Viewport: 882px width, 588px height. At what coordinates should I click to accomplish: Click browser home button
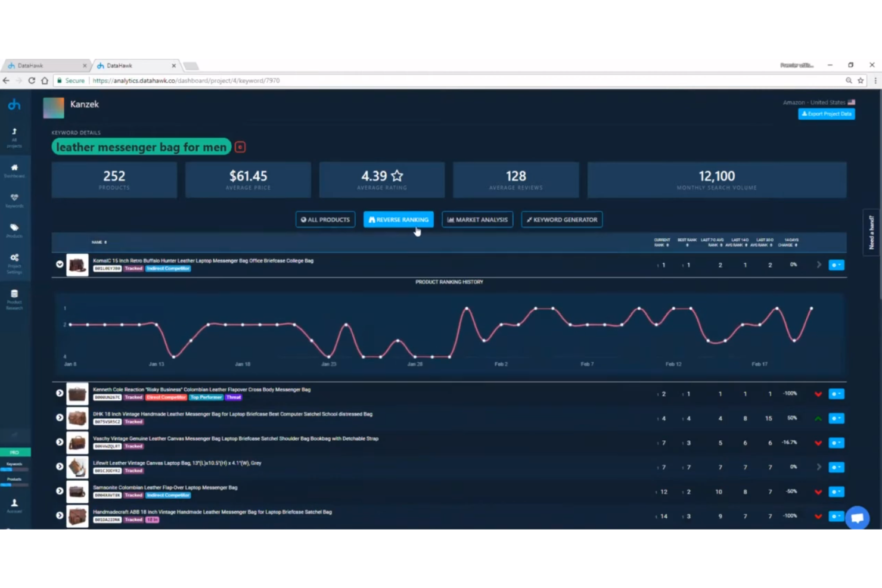pyautogui.click(x=45, y=80)
